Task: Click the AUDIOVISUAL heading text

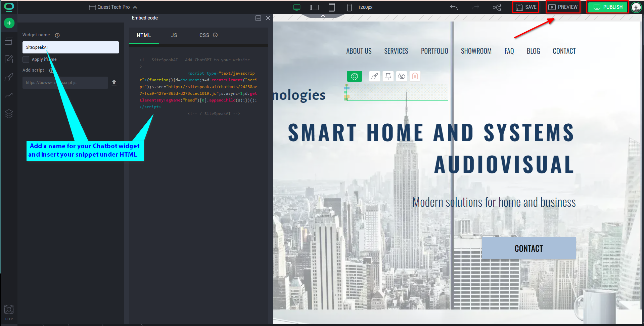Action: click(x=504, y=165)
